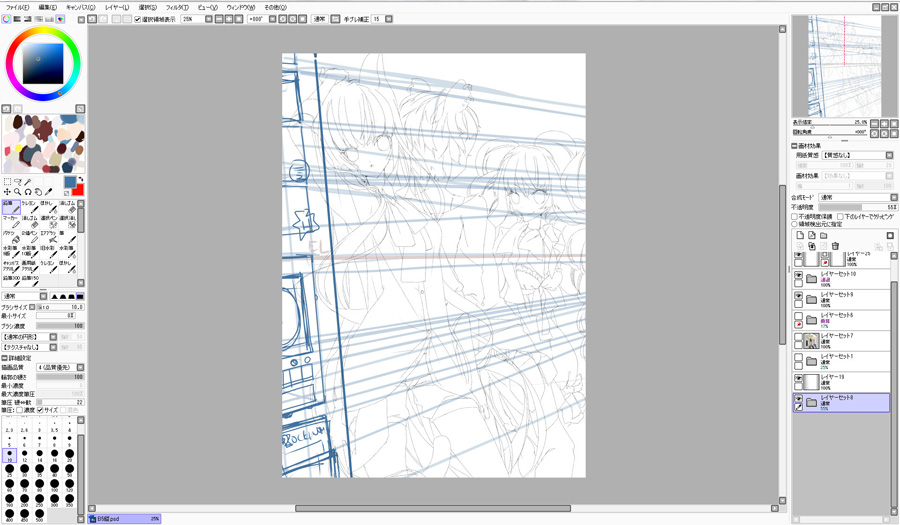Toggle visibility of レイヤーセット10
The height and width of the screenshot is (525, 900).
point(798,275)
